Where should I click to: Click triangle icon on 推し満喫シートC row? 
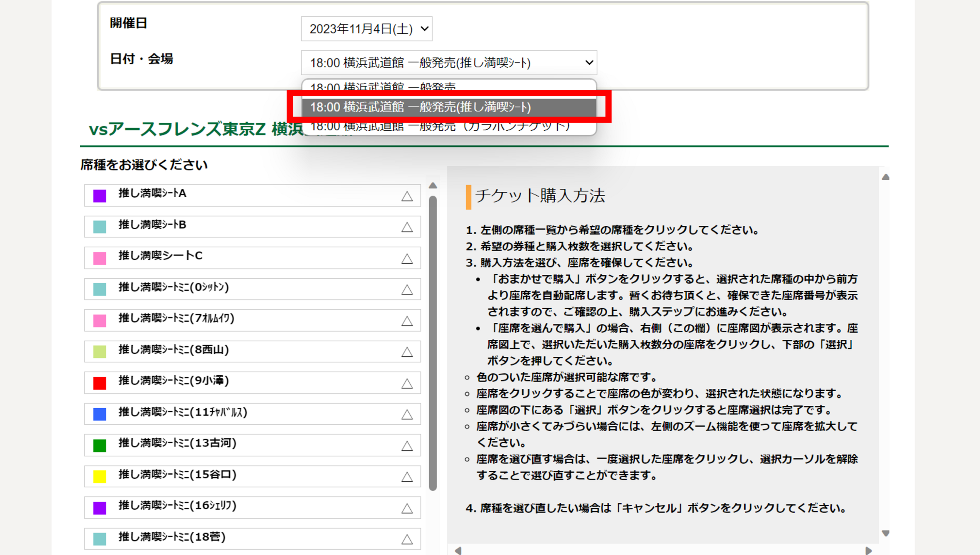pos(407,259)
